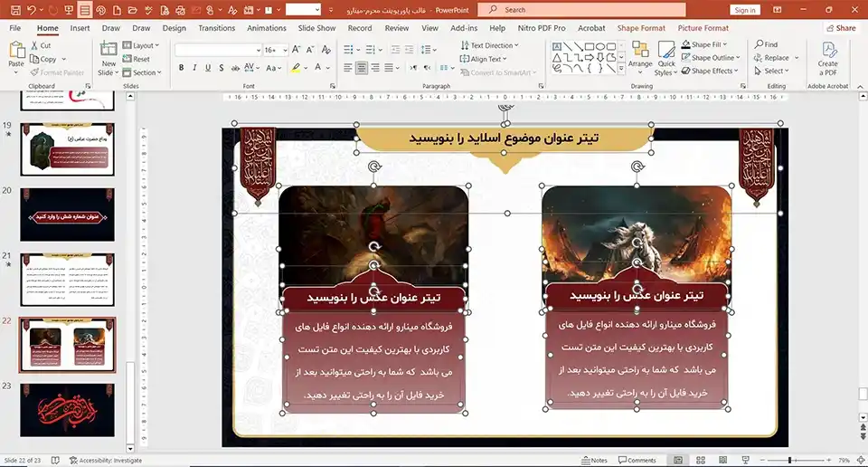Click the Font color A button
Screen dimensions: 868x467
(317, 68)
